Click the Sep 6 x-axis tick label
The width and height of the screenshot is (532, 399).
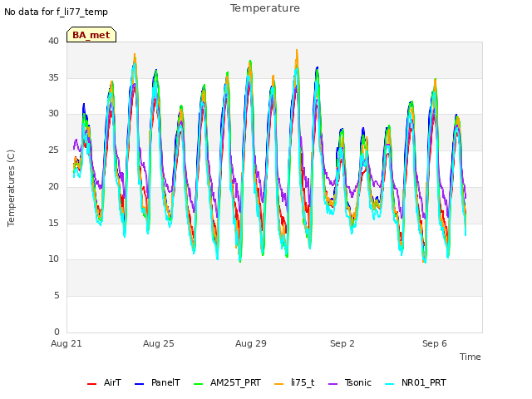click(435, 343)
